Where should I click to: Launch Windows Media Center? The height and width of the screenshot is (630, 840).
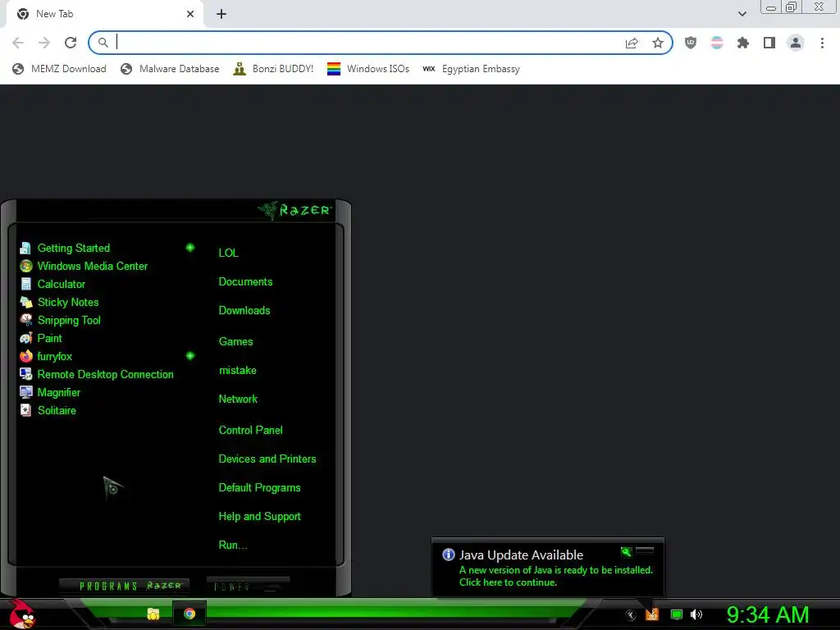click(x=84, y=267)
